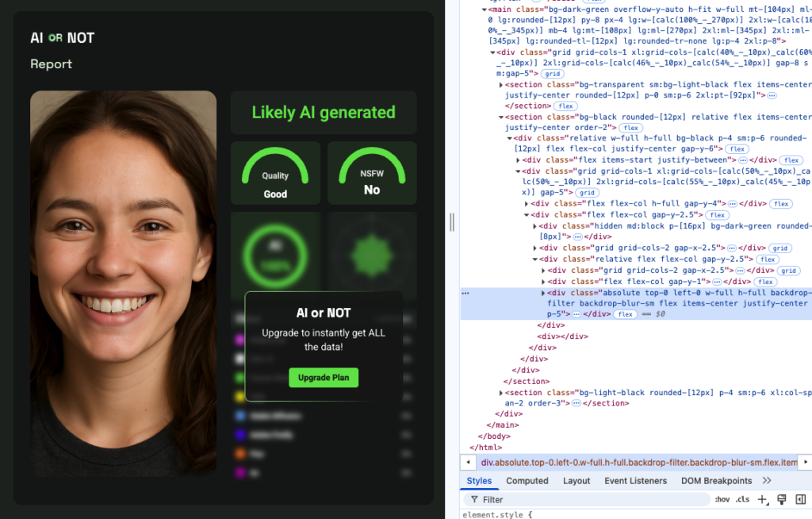Select the Layout tab
The image size is (812, 519).
tap(576, 481)
